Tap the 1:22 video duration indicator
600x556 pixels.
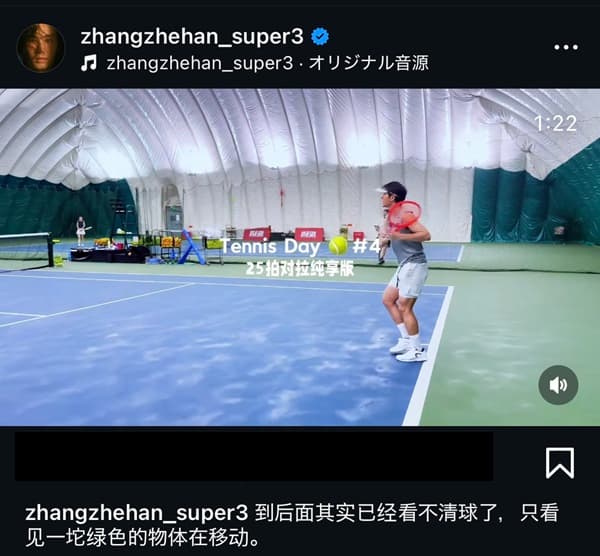tap(555, 124)
